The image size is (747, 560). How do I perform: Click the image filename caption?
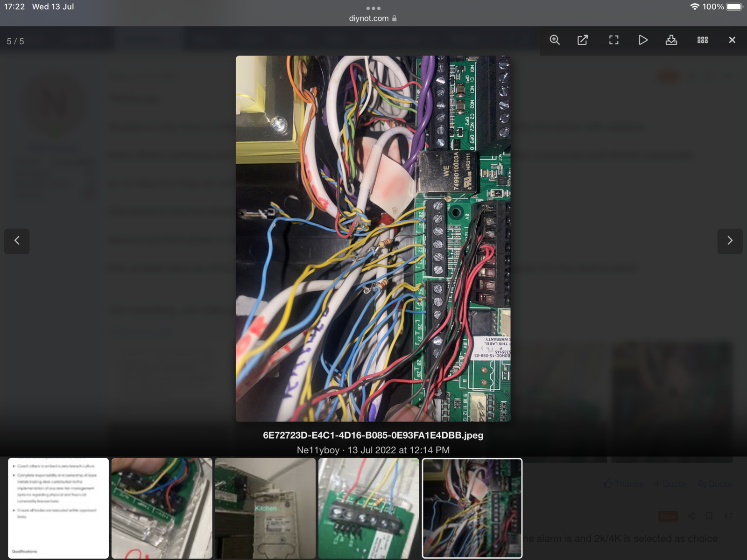tap(373, 435)
